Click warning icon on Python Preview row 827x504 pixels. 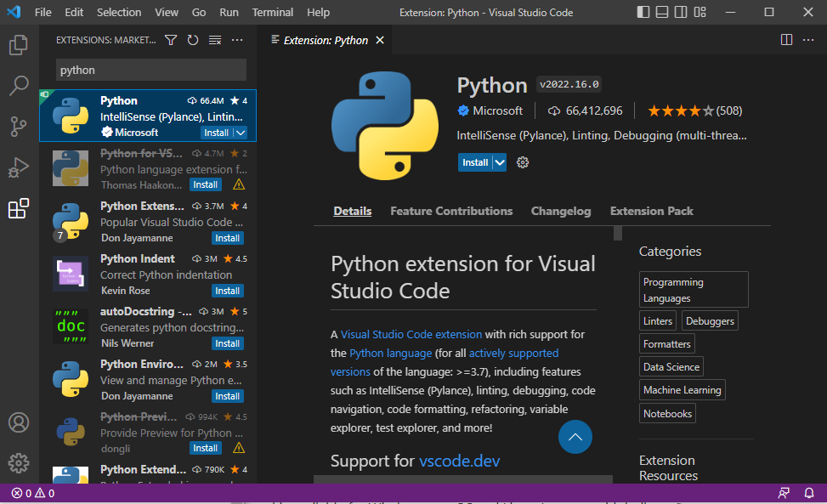coord(239,448)
